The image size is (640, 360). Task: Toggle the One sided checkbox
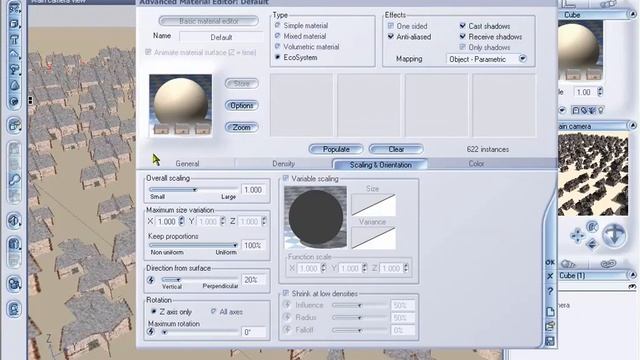coord(391,26)
